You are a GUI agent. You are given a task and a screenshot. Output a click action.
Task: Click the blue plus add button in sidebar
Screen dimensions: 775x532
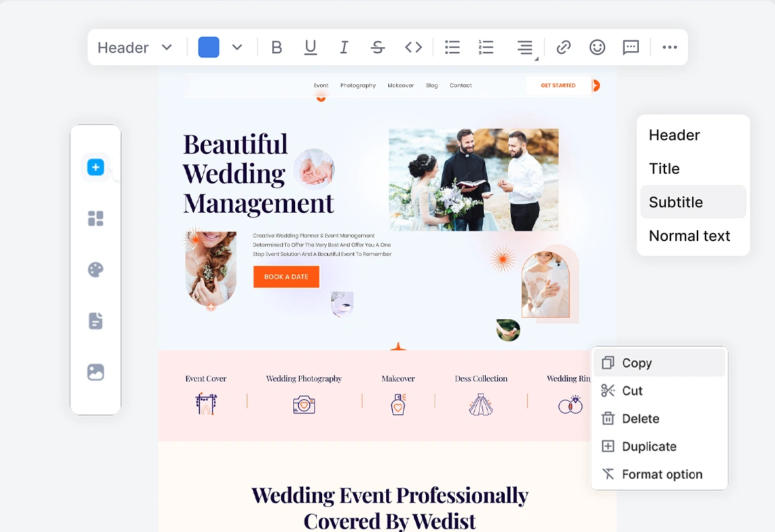tap(96, 168)
